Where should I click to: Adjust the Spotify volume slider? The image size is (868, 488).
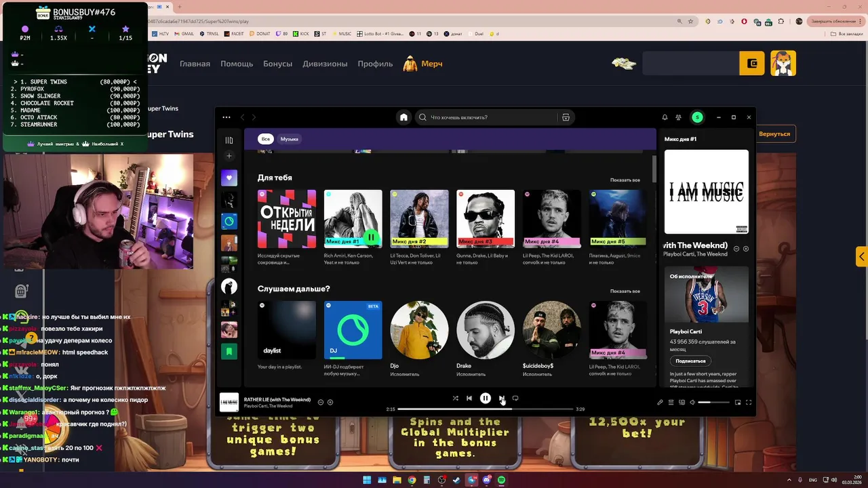[714, 403]
